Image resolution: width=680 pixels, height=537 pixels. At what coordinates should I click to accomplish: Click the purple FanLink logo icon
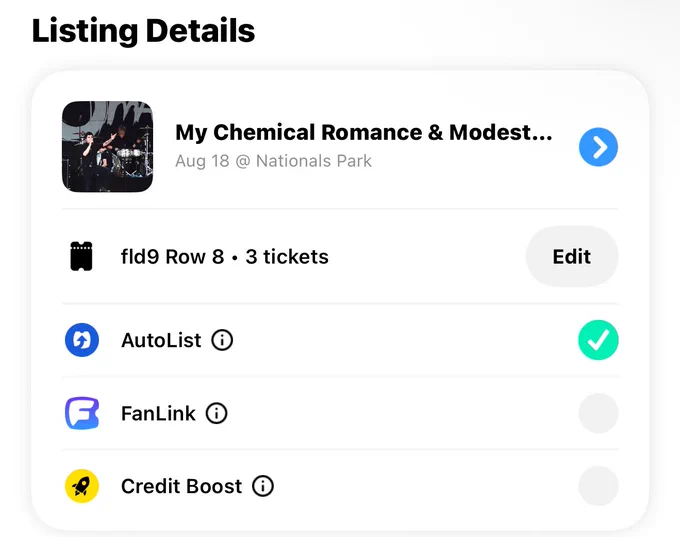click(x=82, y=413)
